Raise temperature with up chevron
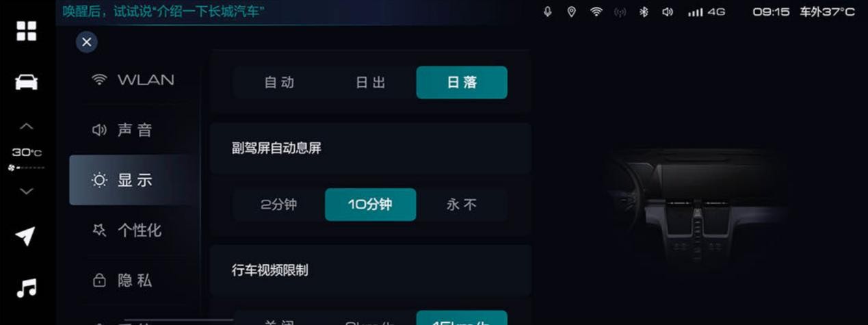The height and width of the screenshot is (325, 868). [26, 127]
